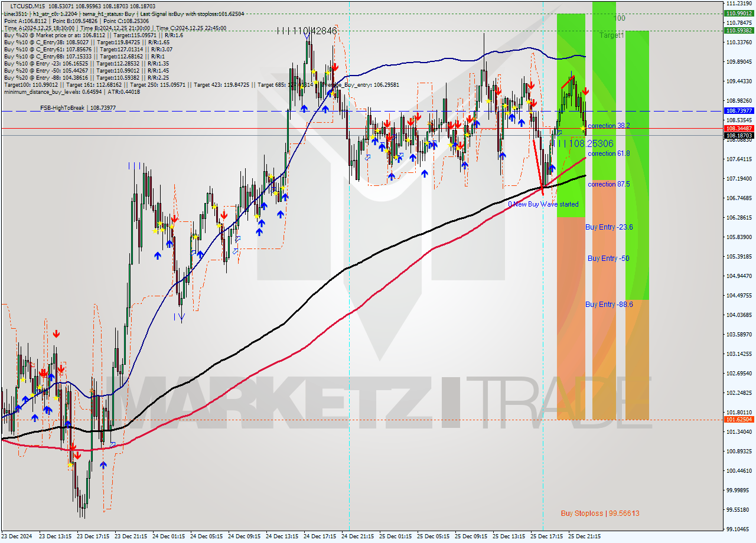The width and height of the screenshot is (756, 543).
Task: Click 103.58790 on the price scale
Action: (x=739, y=335)
